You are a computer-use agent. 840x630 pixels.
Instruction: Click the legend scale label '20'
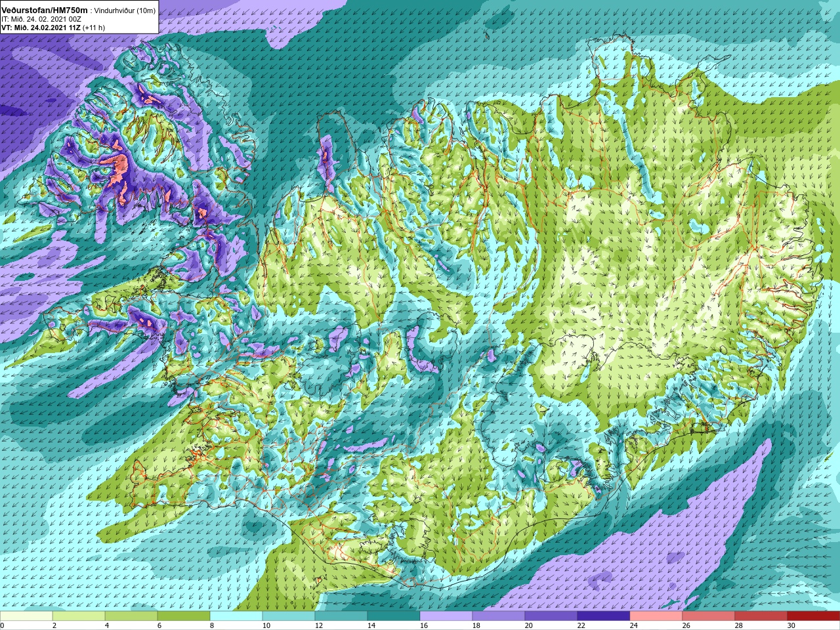(528, 626)
